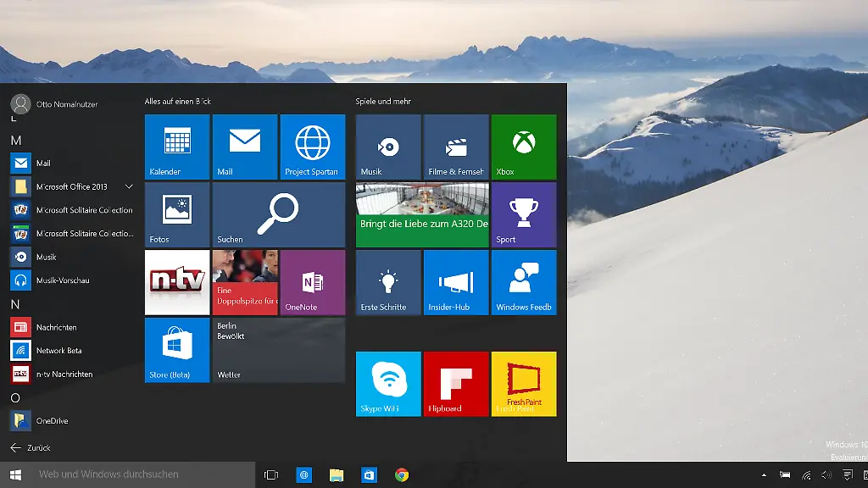The width and height of the screenshot is (868, 488).
Task: Open Store (Beta) tile
Action: [177, 350]
